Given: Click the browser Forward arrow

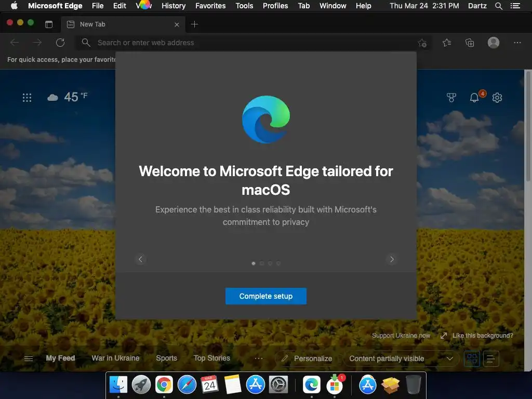Looking at the screenshot, I should point(37,43).
